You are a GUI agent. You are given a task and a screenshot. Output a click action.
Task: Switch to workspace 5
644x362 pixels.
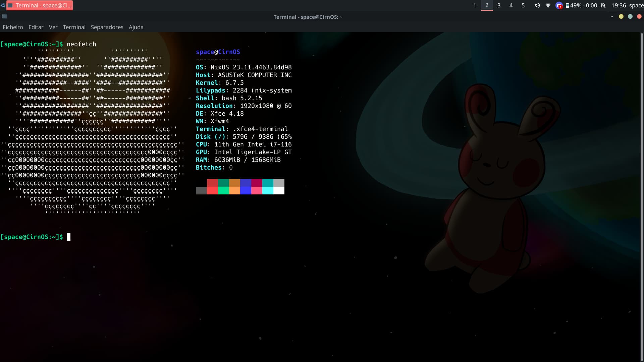click(x=523, y=5)
